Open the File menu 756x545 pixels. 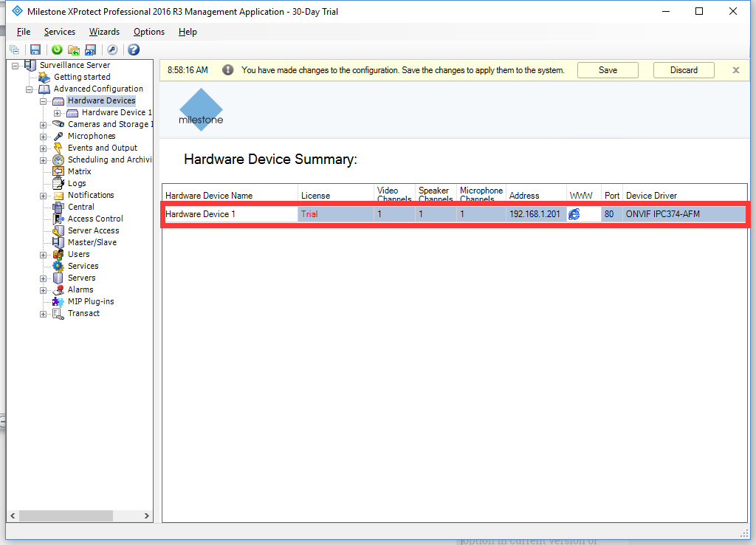[24, 32]
